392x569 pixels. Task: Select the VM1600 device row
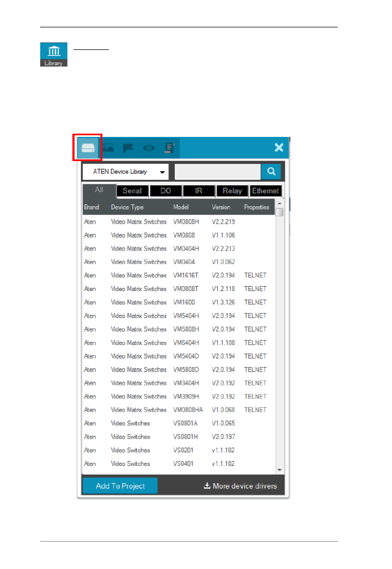179,302
